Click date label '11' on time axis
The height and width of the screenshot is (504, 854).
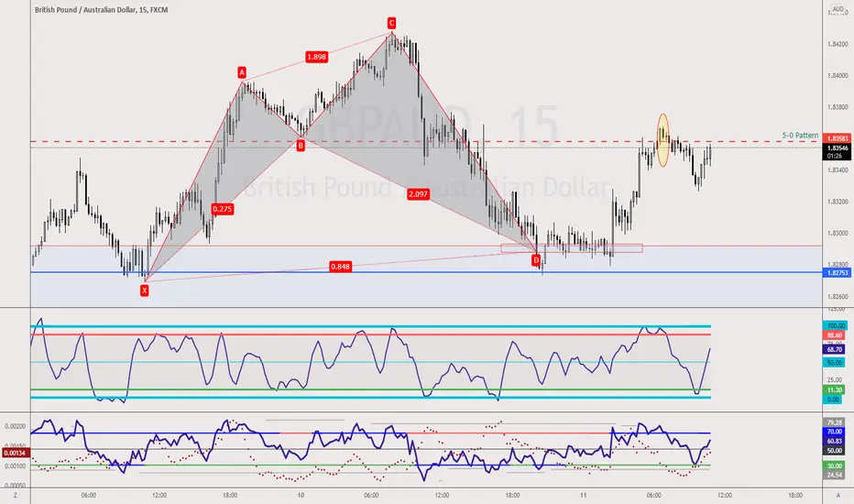click(x=584, y=495)
